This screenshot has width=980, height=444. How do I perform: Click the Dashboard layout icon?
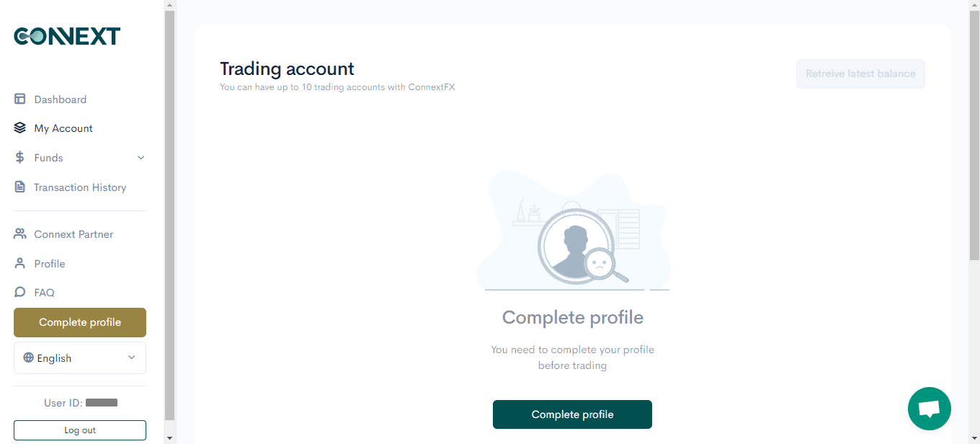pyautogui.click(x=20, y=99)
